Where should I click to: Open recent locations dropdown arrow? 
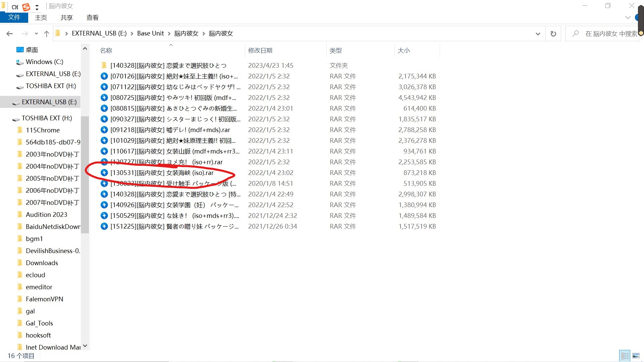coord(36,34)
